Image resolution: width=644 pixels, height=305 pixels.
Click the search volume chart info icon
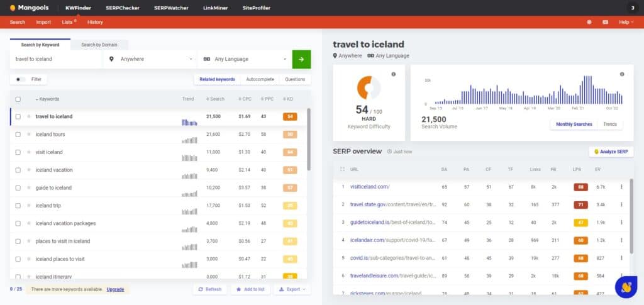point(622,74)
